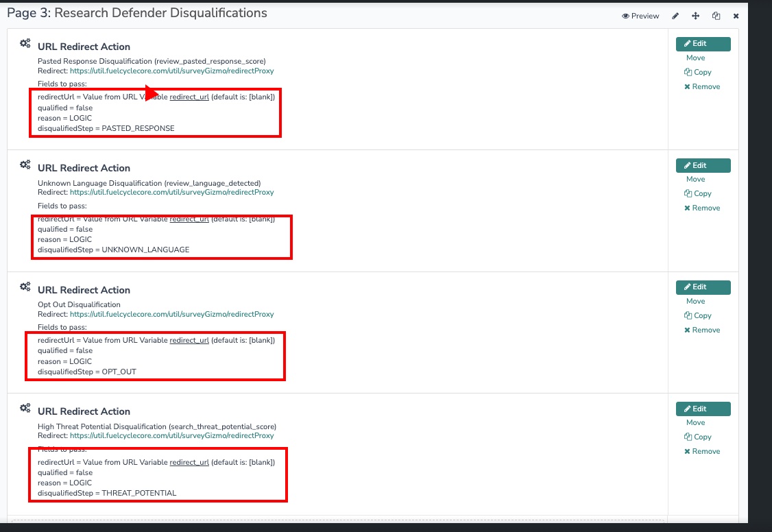Click the eye icon next to Preview
Screen dimensions: 772x532
point(625,16)
